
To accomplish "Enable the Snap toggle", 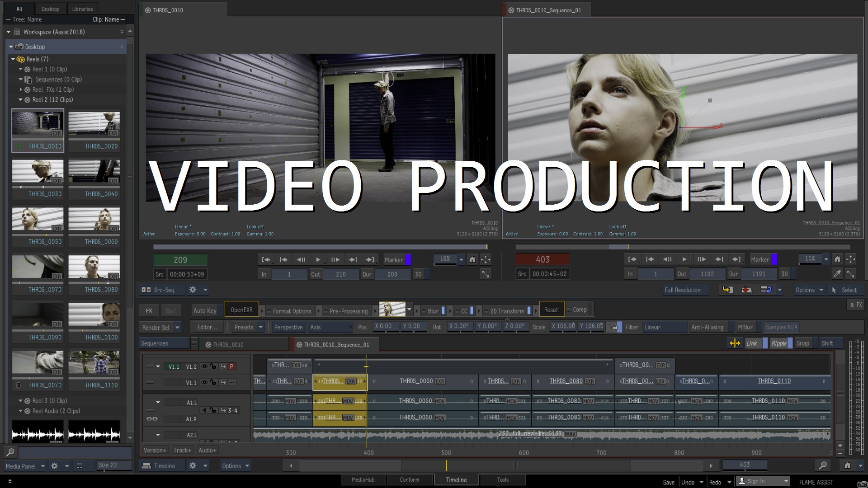I will click(803, 343).
